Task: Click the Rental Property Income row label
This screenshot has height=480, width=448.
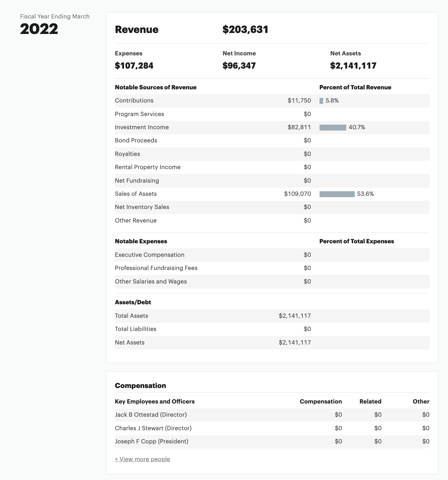Action: [148, 167]
